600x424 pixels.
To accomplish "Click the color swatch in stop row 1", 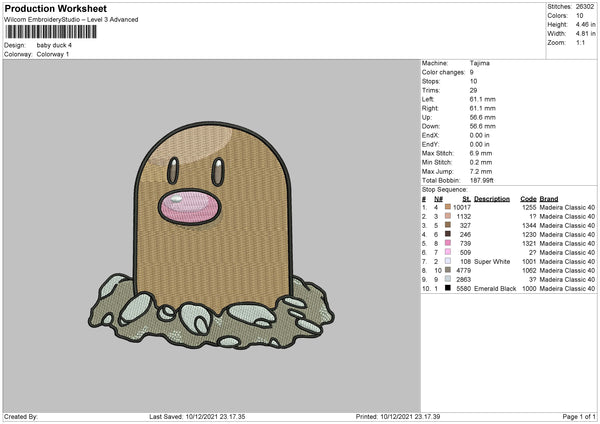I will [448, 207].
